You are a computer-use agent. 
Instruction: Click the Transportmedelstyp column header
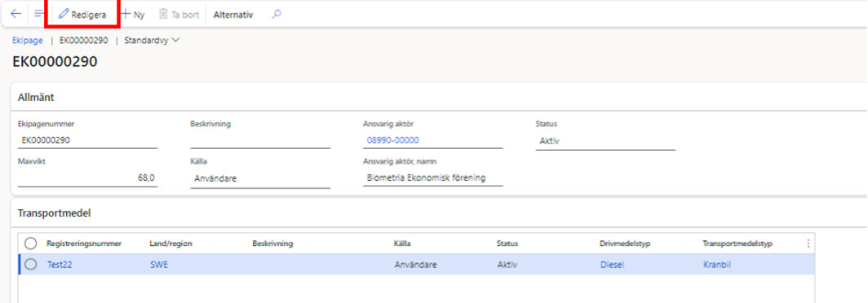pyautogui.click(x=737, y=244)
